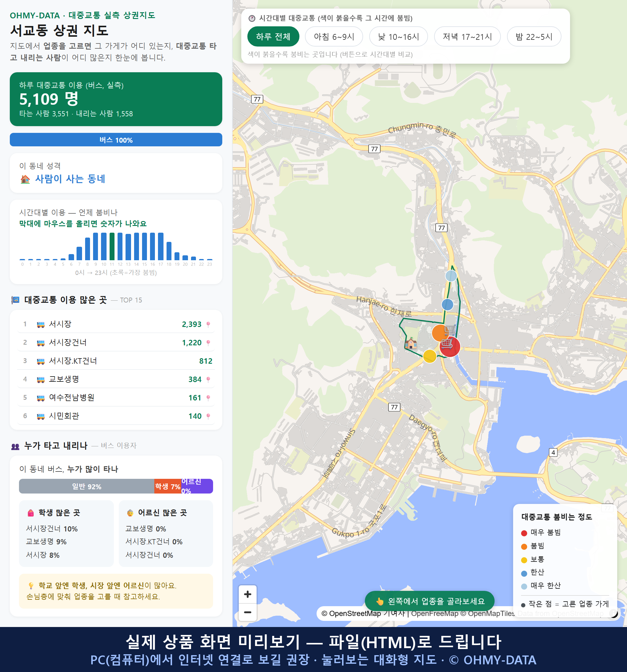Click 서시장 8% under 학생 많은 곳

[43, 555]
